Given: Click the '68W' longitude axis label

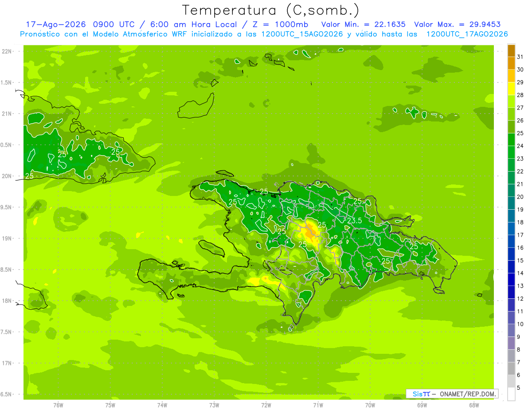Looking at the screenshot, I should point(474,405).
